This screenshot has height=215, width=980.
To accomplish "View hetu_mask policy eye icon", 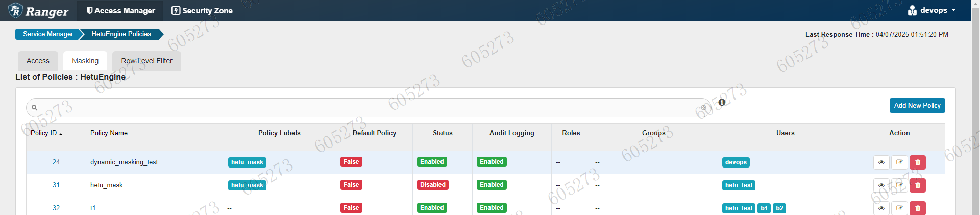I will (x=881, y=185).
